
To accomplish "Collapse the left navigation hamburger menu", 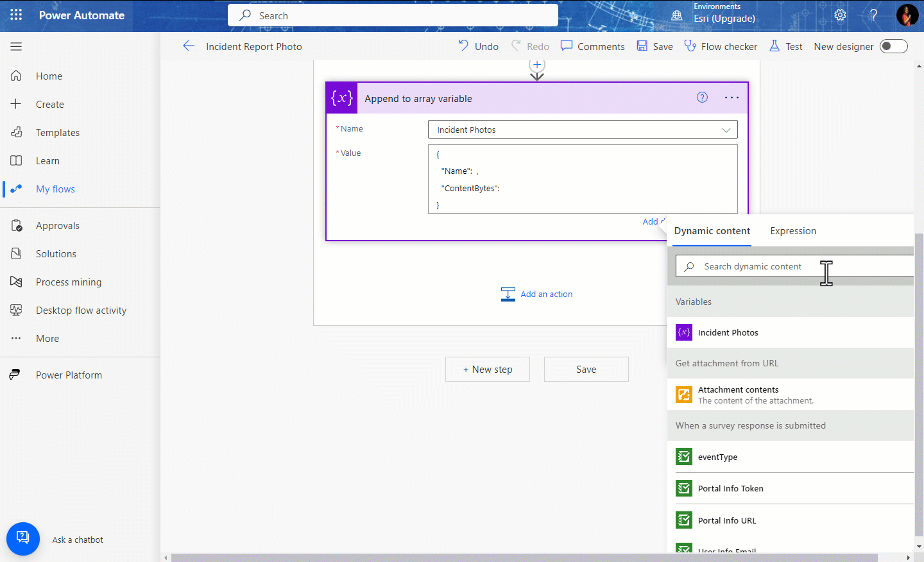I will tap(16, 46).
